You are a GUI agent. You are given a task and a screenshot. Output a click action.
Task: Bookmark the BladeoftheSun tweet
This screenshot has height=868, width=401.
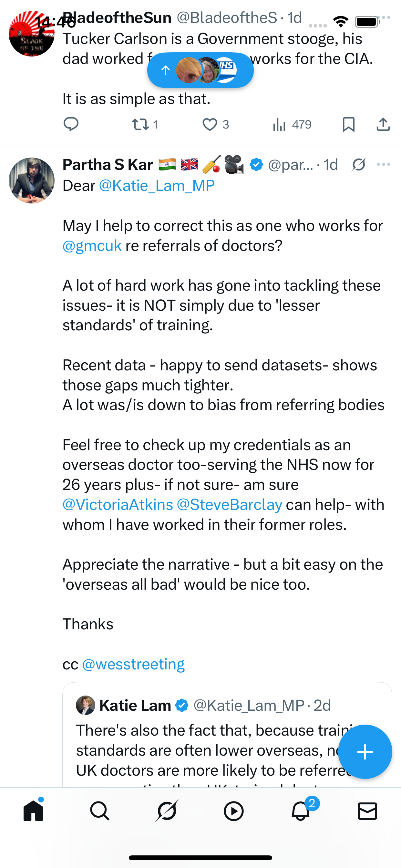point(348,124)
